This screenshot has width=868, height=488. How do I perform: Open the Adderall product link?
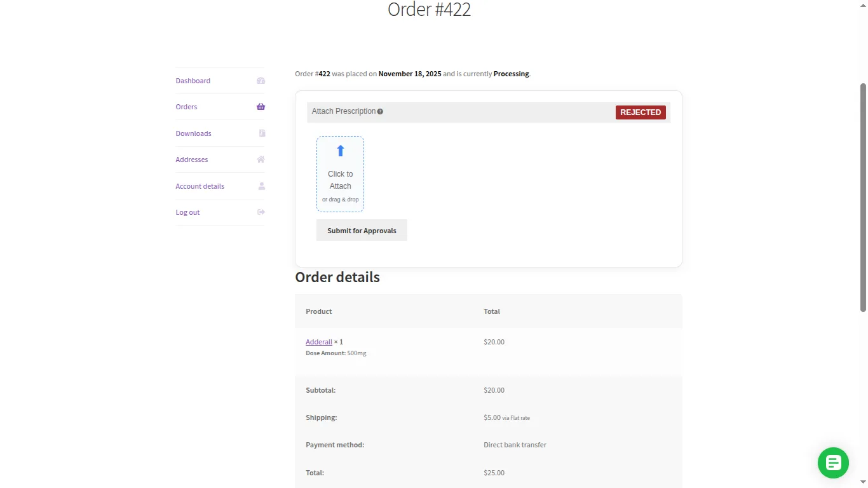coord(319,342)
